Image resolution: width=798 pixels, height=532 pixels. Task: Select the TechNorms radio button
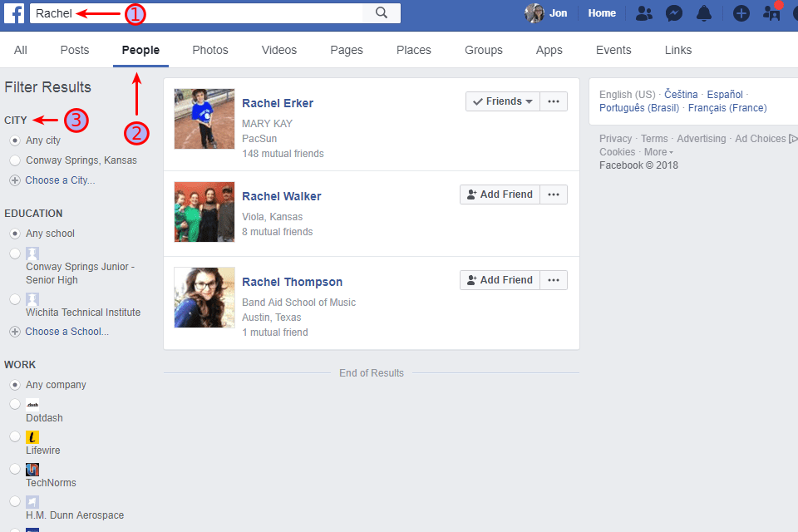click(x=15, y=469)
